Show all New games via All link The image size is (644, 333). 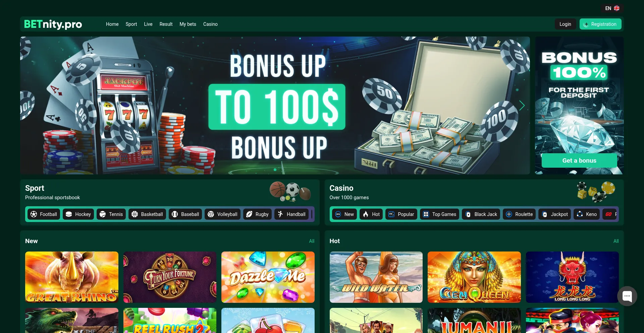(312, 241)
